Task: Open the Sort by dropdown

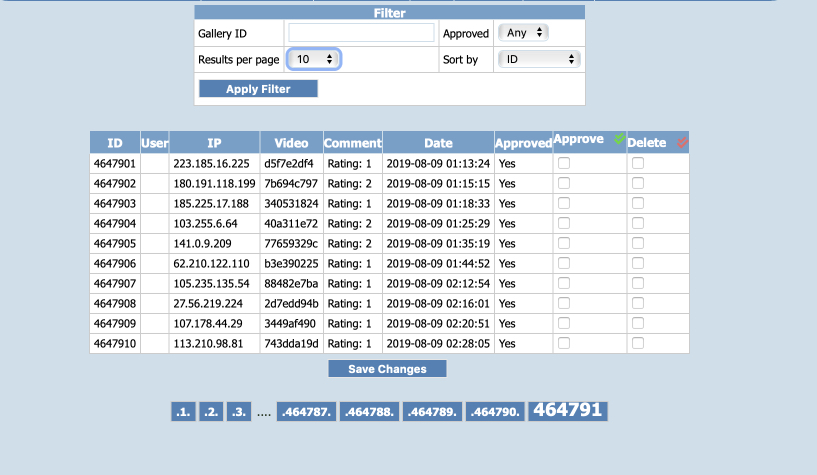Action: pyautogui.click(x=539, y=59)
